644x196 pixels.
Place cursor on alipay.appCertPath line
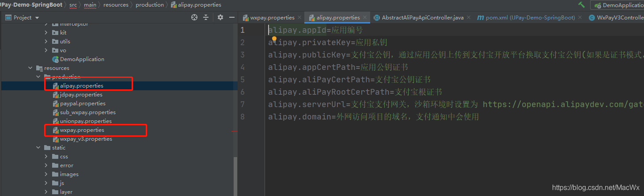[x=338, y=67]
